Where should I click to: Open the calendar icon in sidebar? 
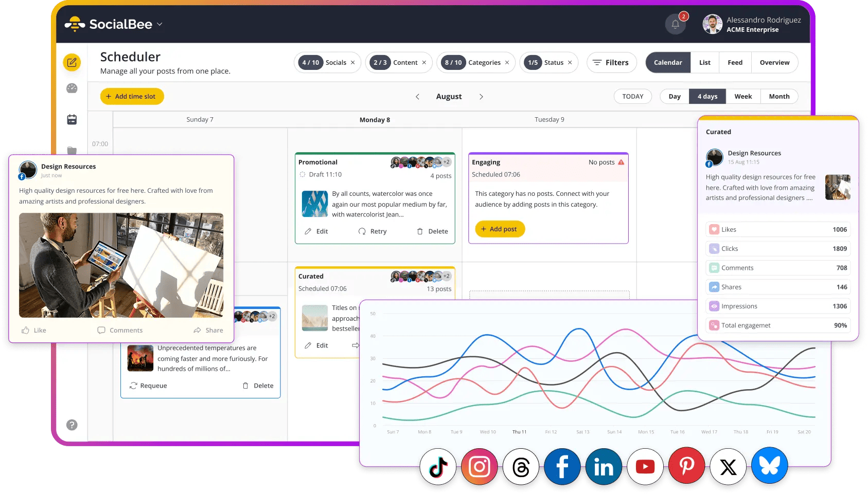pos(72,119)
